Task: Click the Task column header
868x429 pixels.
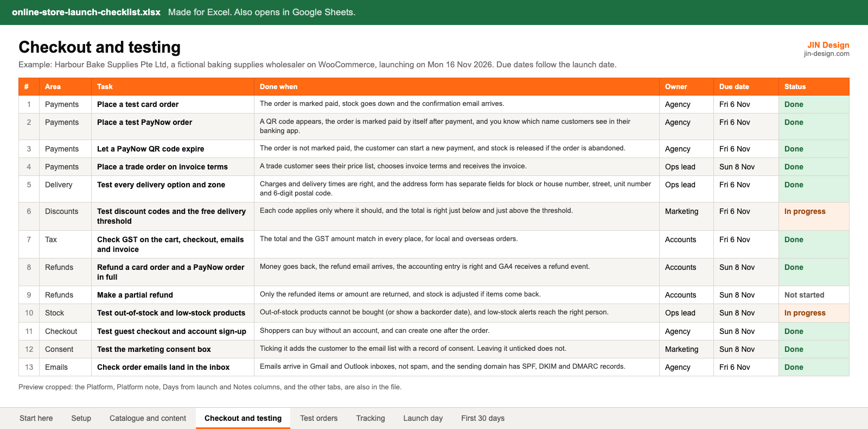Action: [173, 87]
